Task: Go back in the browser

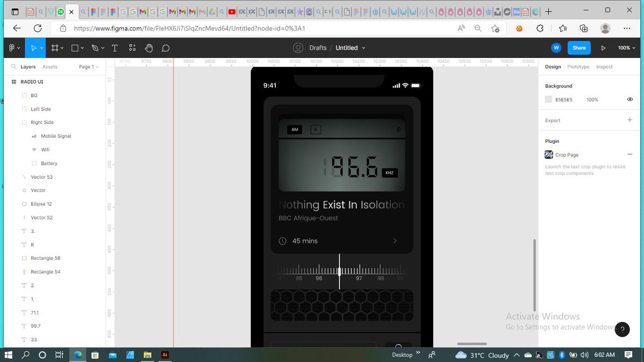Action: click(17, 28)
